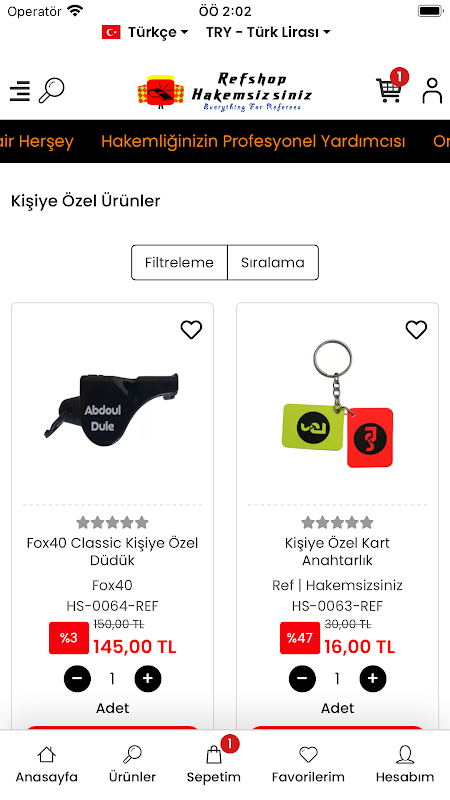Decrease quantity of Fox40 whistle
The image size is (450, 800).
click(x=78, y=679)
